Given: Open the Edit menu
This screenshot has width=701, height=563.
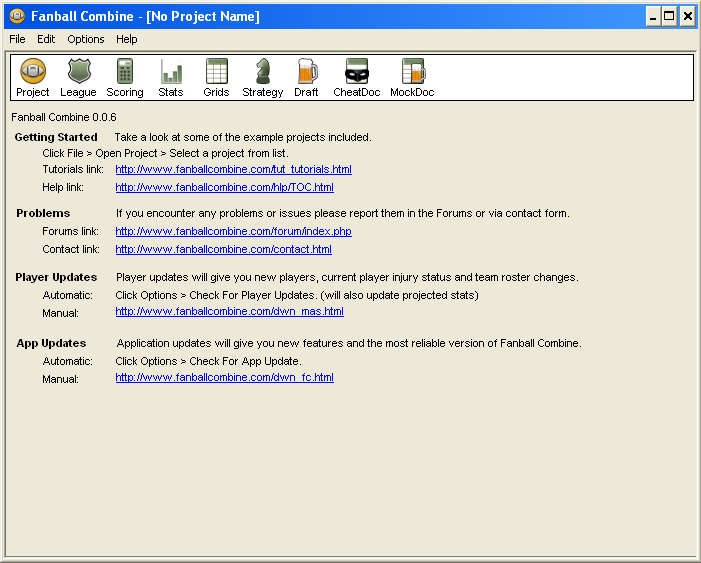Looking at the screenshot, I should pyautogui.click(x=46, y=39).
